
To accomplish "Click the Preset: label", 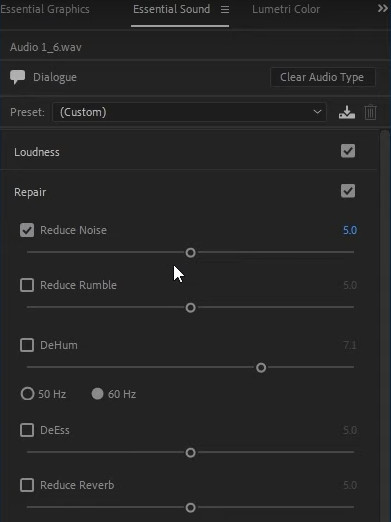I will point(27,112).
